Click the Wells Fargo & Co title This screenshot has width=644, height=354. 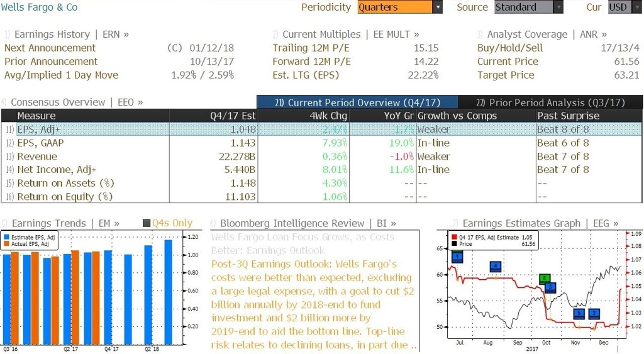pyautogui.click(x=39, y=7)
